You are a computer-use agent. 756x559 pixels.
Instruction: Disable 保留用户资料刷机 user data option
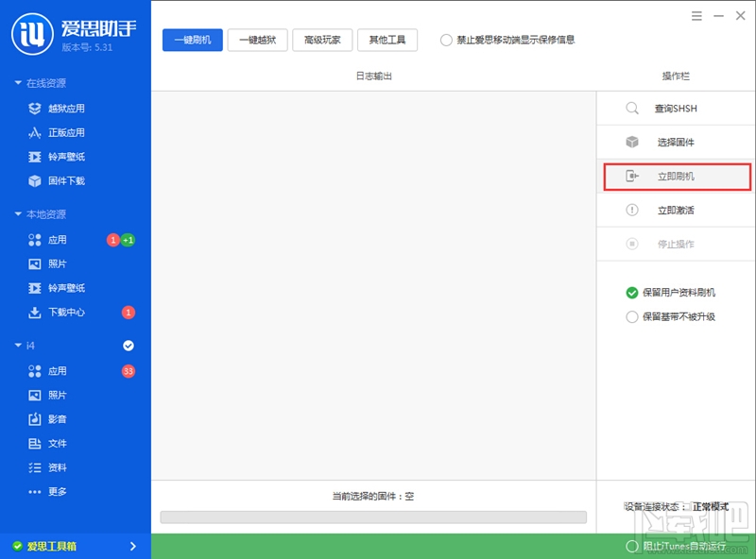(633, 293)
